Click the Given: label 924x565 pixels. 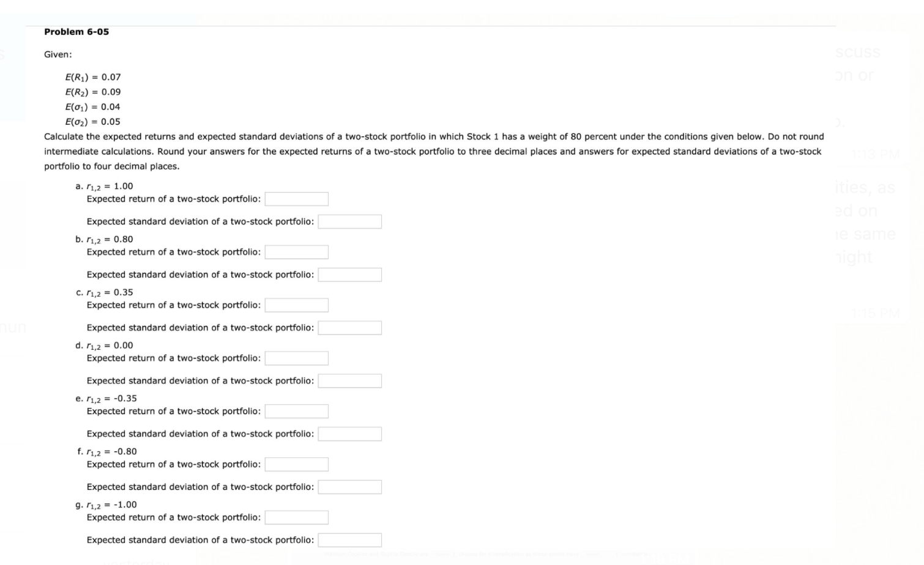pos(58,54)
